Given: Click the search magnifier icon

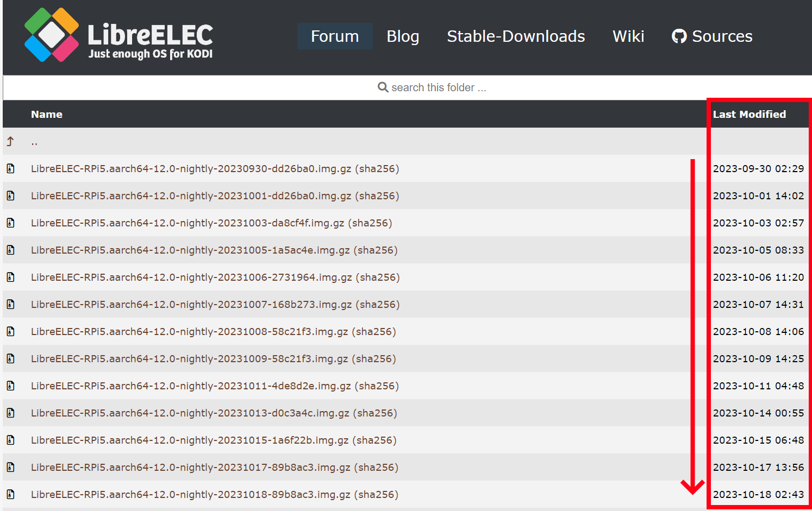Looking at the screenshot, I should tap(383, 87).
